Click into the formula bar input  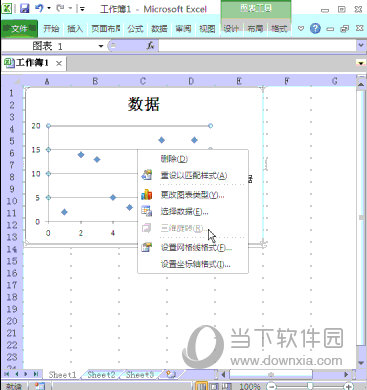coord(257,46)
